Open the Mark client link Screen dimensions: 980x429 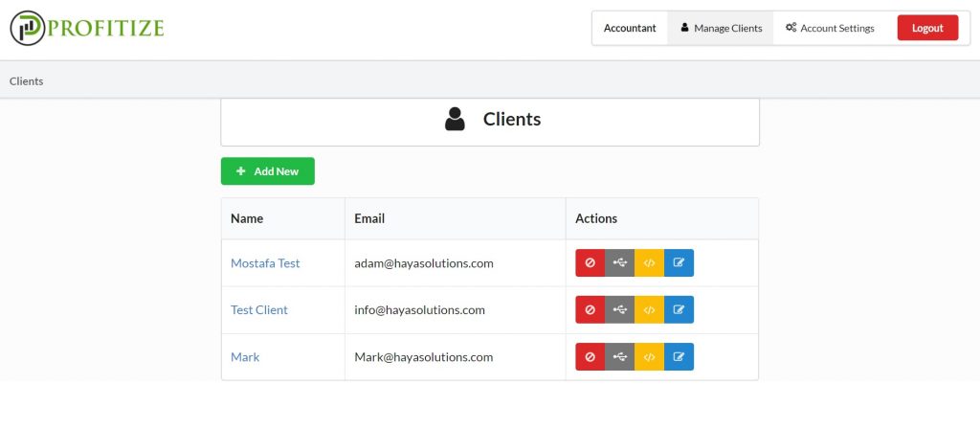click(245, 357)
